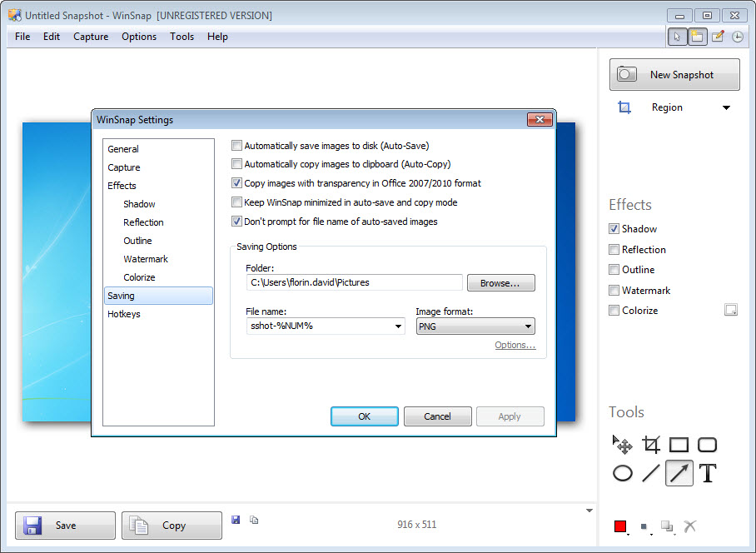Click OK in WinSnap Settings

point(365,416)
